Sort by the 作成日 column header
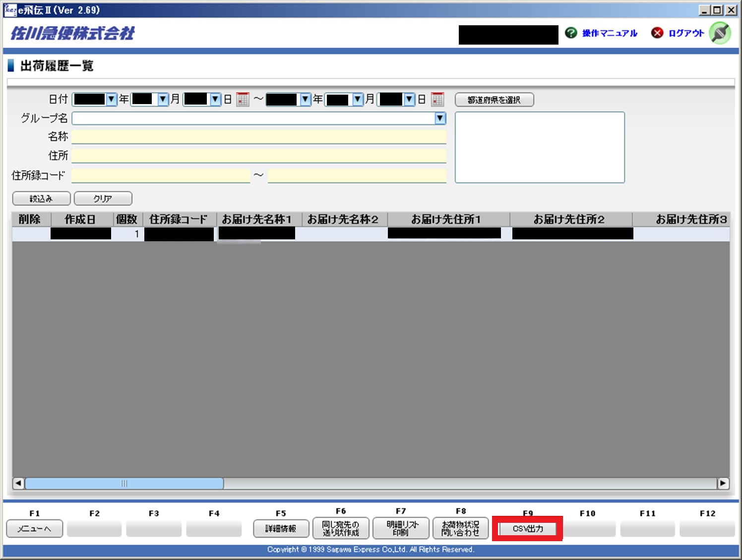 tap(81, 219)
